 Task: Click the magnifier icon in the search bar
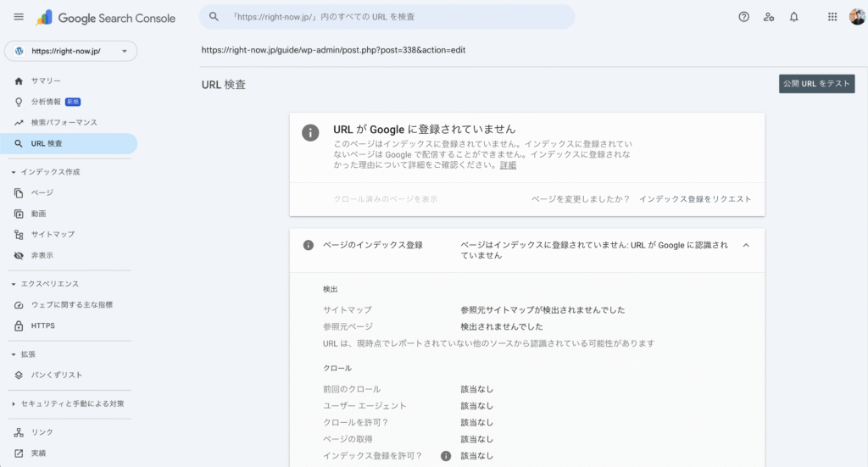point(214,17)
